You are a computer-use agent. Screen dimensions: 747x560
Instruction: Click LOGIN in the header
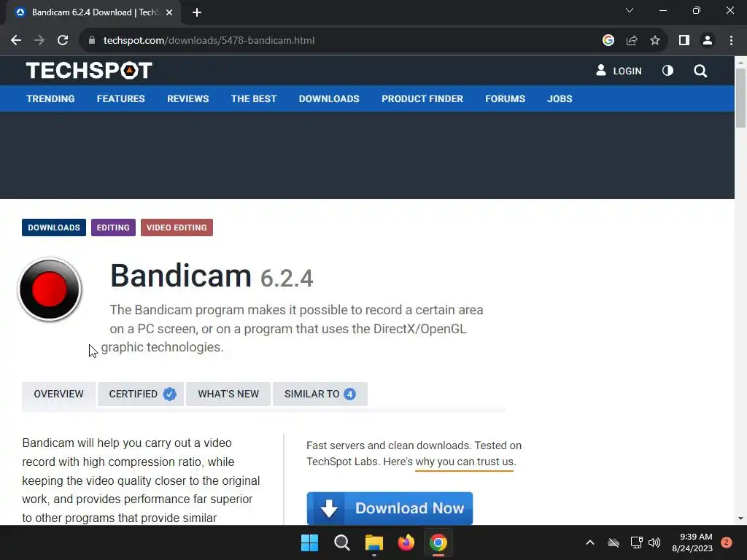[619, 71]
